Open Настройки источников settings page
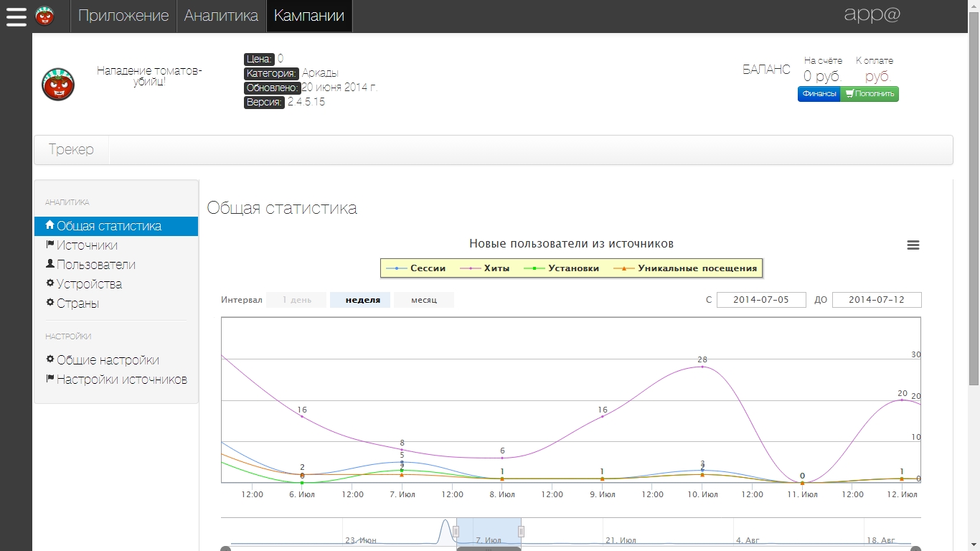This screenshot has height=551, width=980. [x=121, y=380]
